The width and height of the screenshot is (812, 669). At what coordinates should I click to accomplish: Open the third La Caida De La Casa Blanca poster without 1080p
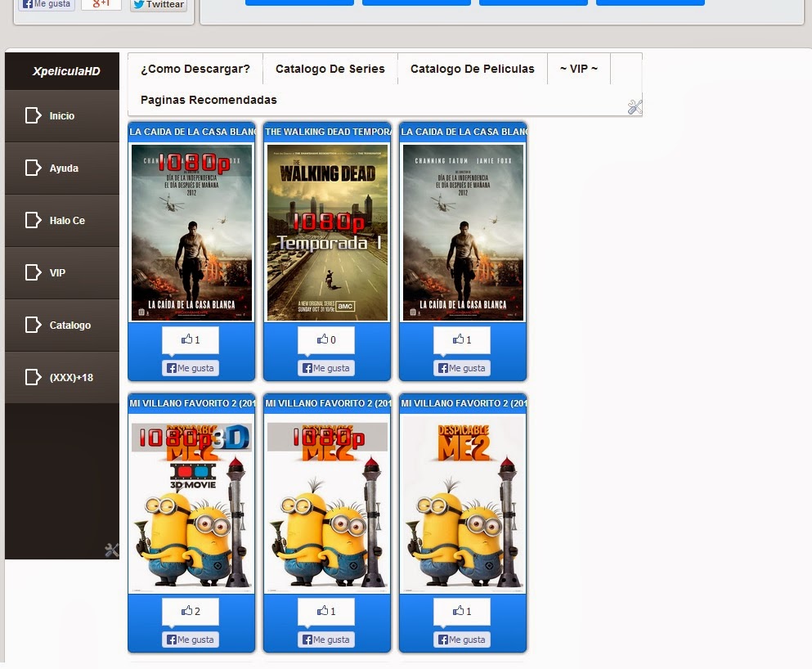463,232
